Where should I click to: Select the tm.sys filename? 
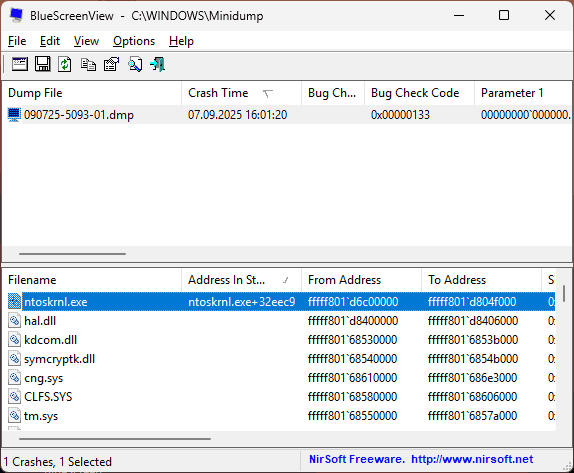(x=41, y=416)
